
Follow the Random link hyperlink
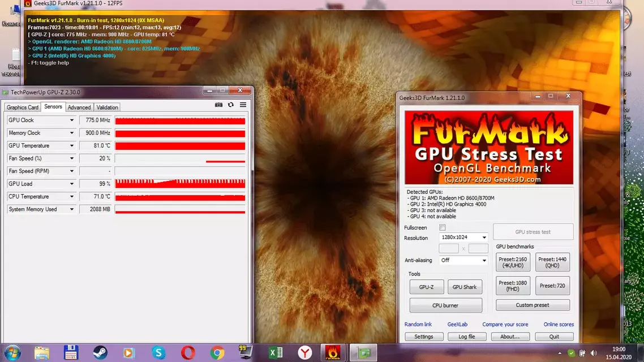click(x=418, y=324)
